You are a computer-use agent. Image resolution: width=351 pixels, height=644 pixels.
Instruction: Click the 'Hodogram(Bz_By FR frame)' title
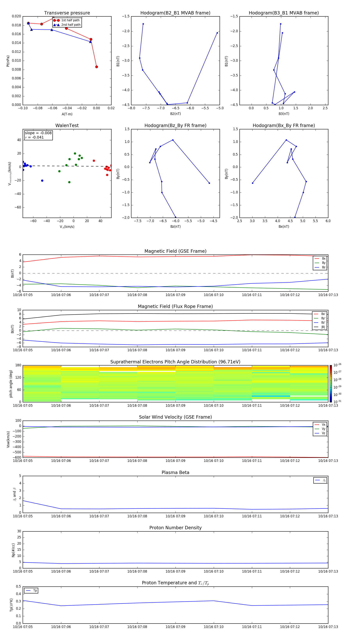[175, 125]
